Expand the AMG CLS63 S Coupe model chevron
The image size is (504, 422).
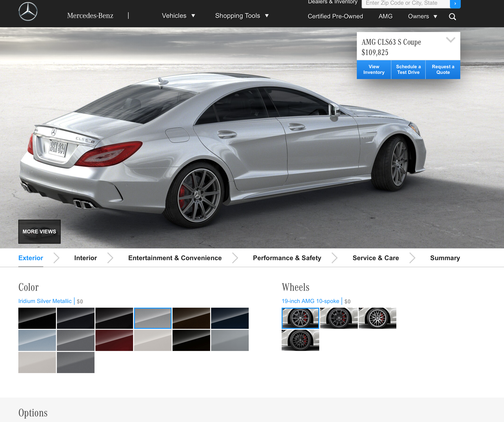450,40
